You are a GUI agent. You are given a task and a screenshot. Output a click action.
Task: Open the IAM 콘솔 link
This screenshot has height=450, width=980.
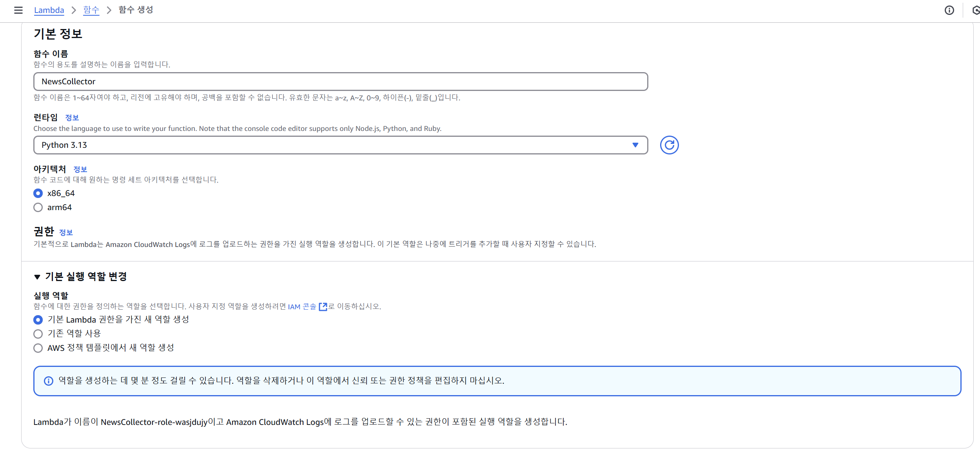coord(302,307)
